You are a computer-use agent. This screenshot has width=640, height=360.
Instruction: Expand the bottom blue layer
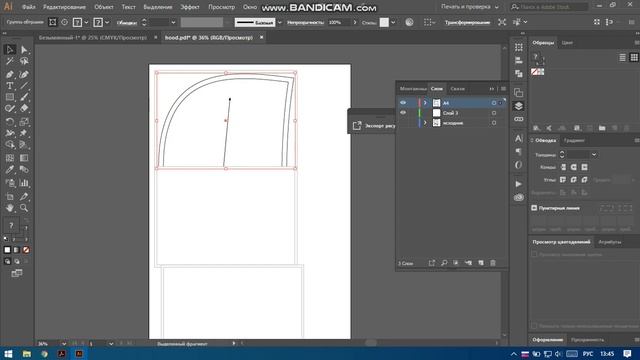pos(425,122)
